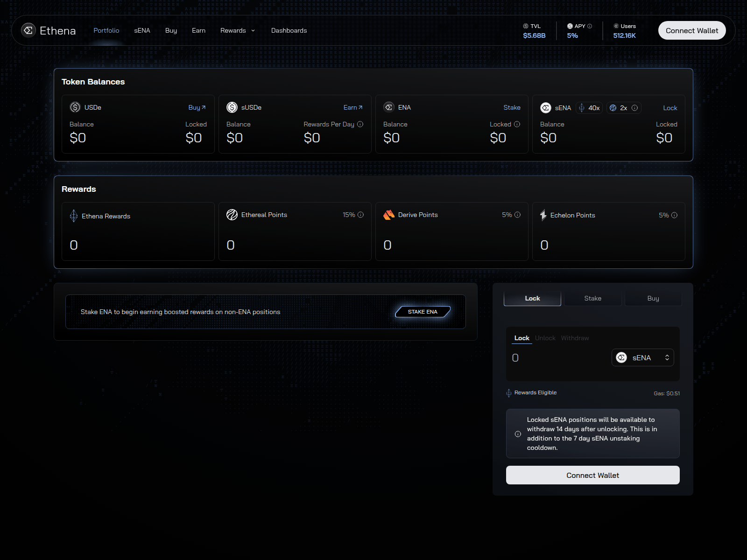The height and width of the screenshot is (560, 747).
Task: Open info icon beside Echelon 5%
Action: click(674, 215)
